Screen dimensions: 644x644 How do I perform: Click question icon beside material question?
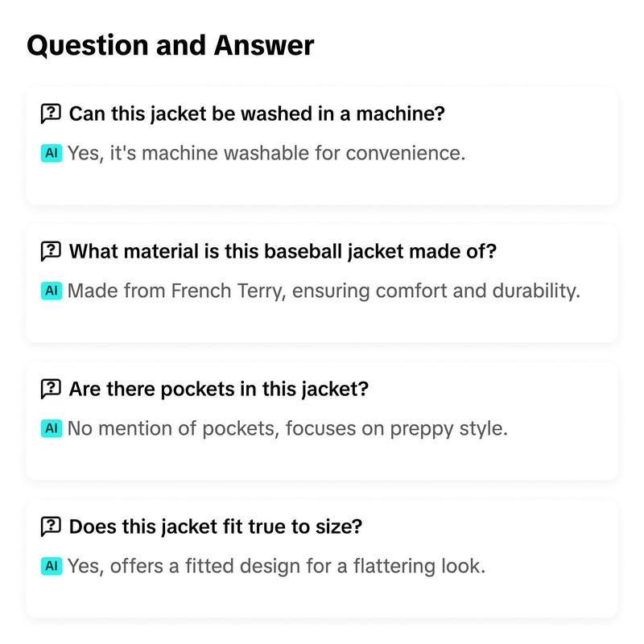tap(51, 251)
